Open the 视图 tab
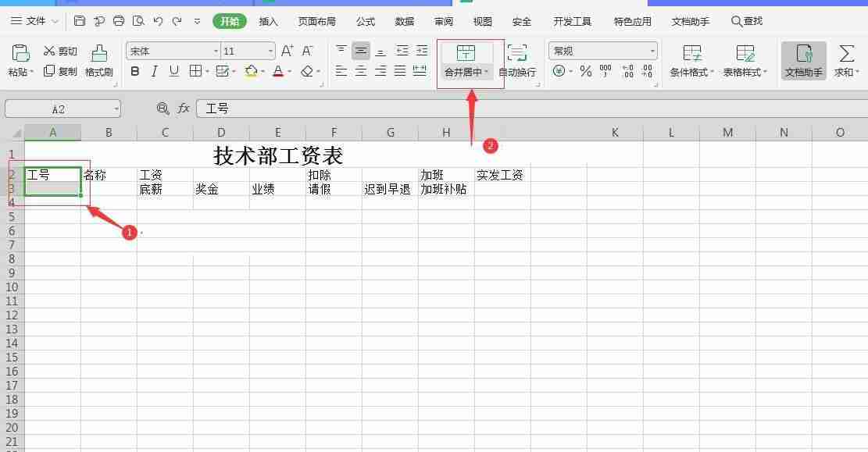This screenshot has height=452, width=868. (x=483, y=21)
